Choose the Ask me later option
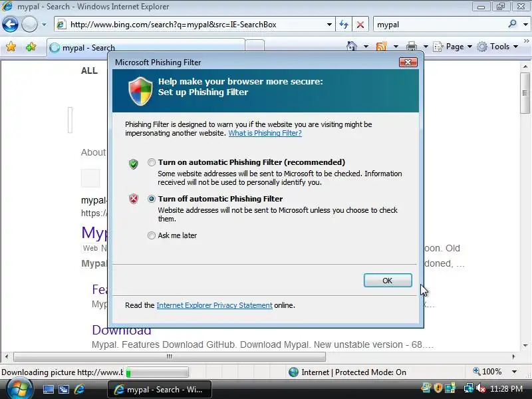Viewport: 532px width, 399px height. click(152, 235)
